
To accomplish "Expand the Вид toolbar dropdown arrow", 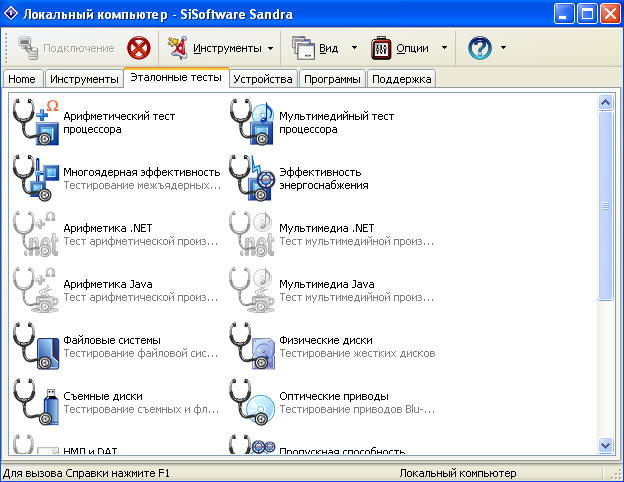I will click(354, 48).
